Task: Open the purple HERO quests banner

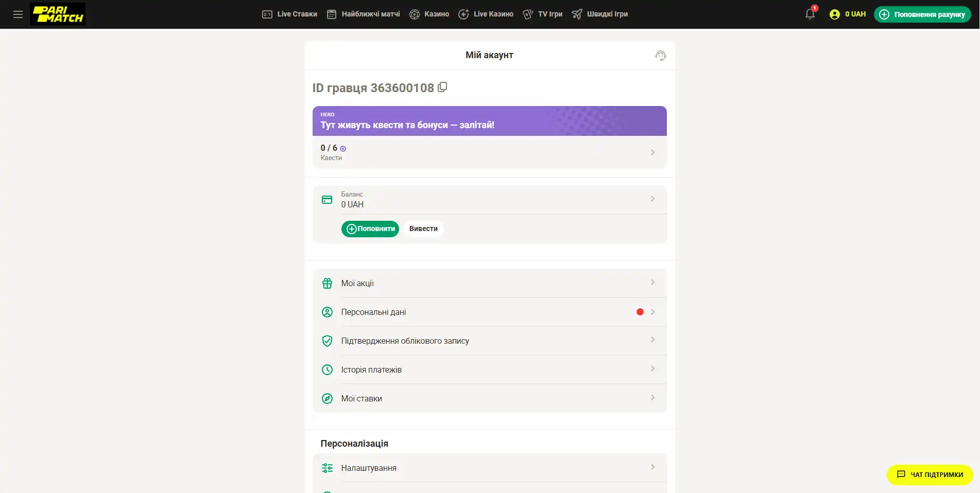Action: click(489, 121)
